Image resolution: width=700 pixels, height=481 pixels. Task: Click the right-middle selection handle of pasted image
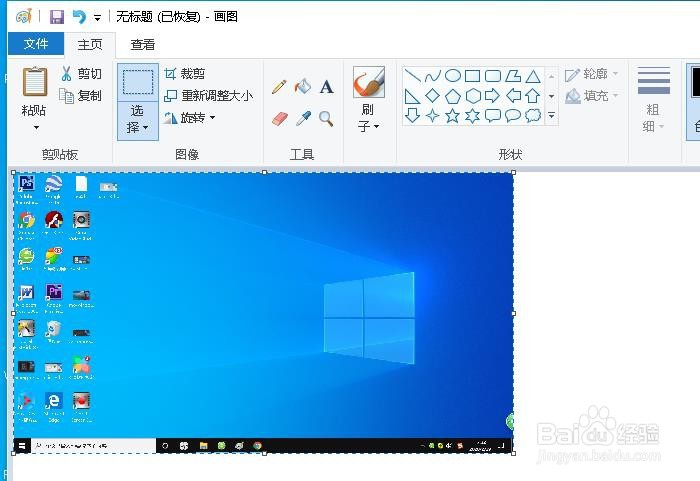513,313
